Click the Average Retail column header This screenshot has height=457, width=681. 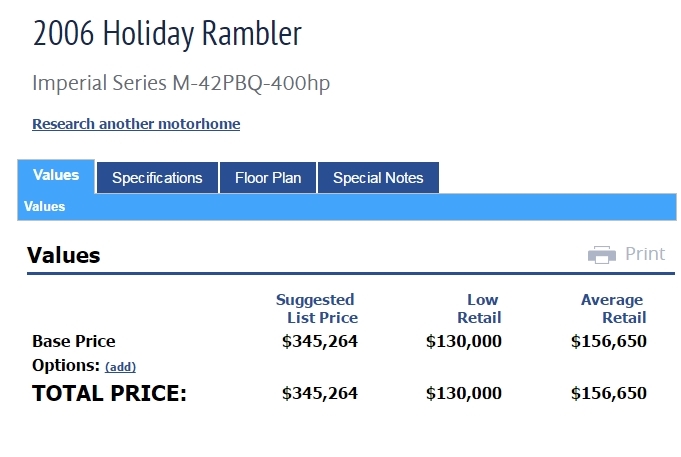point(613,308)
